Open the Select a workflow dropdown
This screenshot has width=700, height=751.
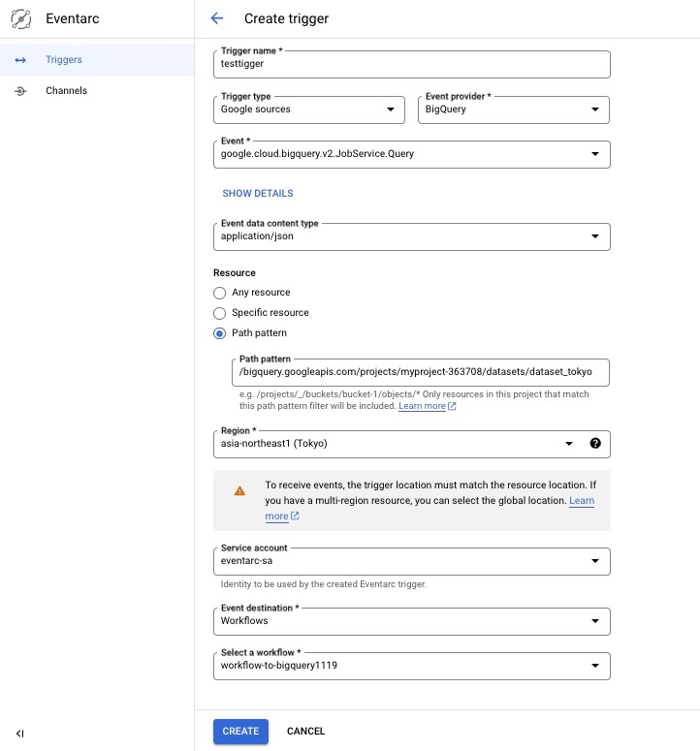coord(412,666)
